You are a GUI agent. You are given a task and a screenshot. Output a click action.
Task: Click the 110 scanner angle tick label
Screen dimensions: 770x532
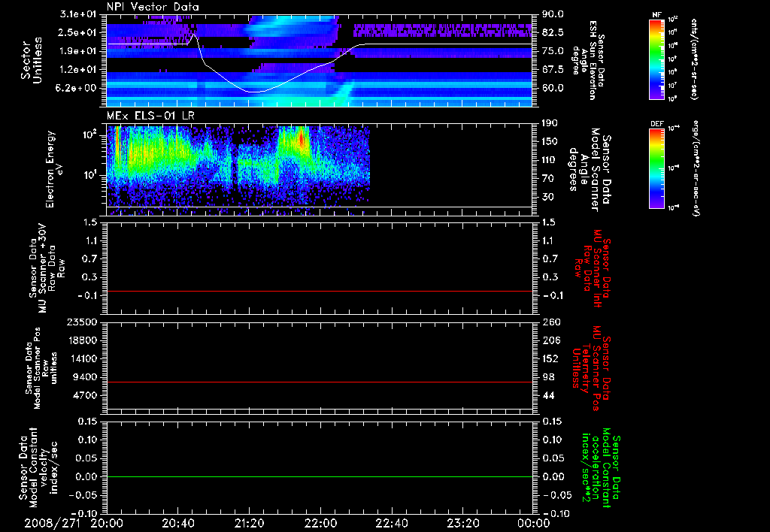550,160
